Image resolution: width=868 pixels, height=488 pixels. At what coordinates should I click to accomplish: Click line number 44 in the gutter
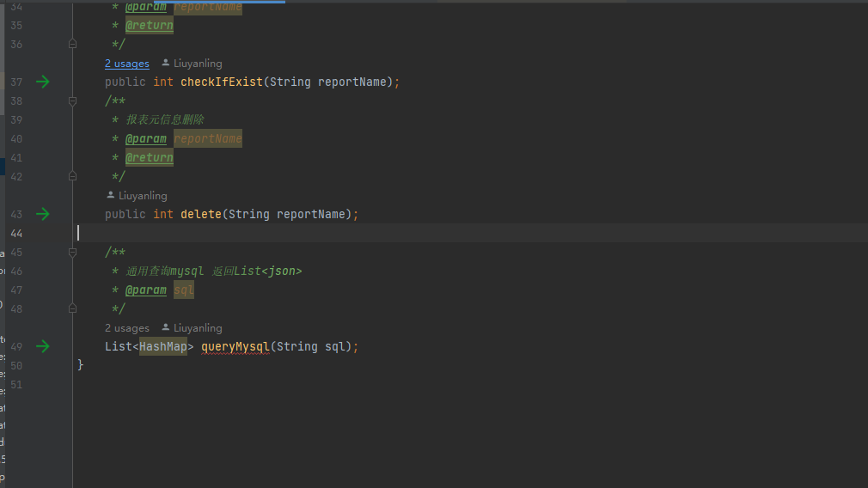point(16,233)
